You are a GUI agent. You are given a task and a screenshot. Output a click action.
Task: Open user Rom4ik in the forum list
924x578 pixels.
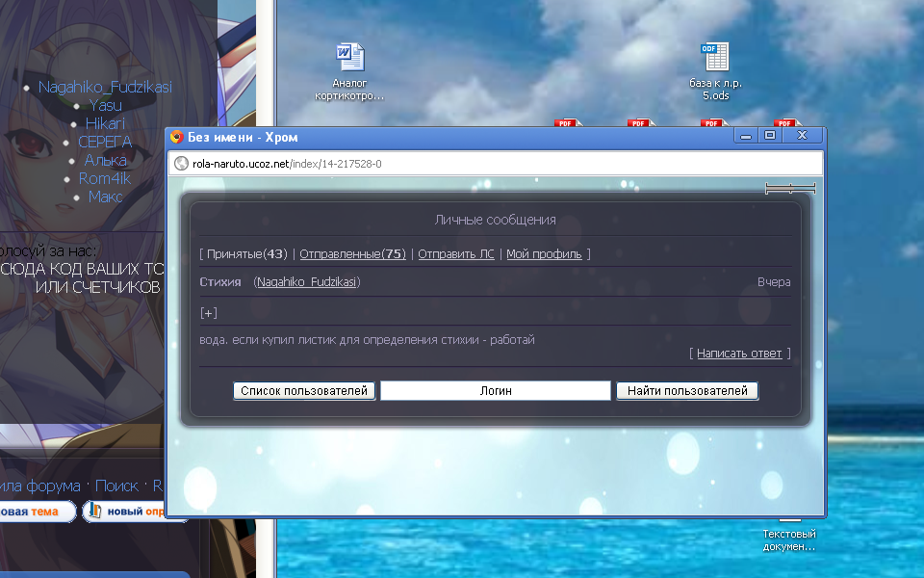[x=105, y=179]
